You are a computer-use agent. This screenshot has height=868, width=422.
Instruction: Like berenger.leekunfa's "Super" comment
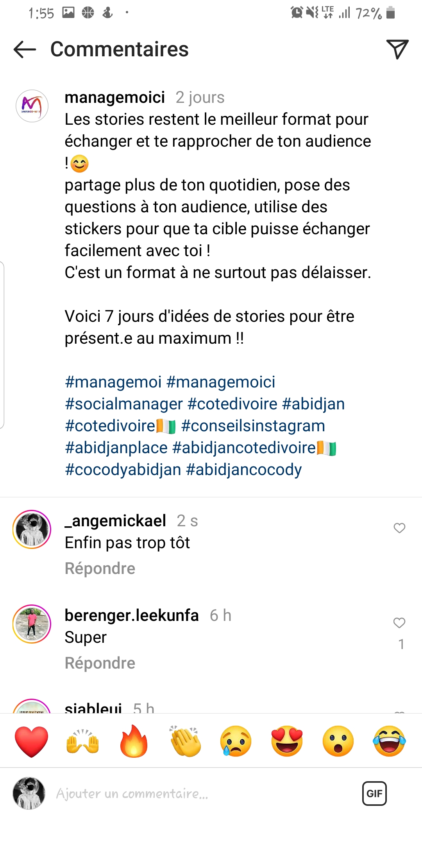(x=399, y=623)
